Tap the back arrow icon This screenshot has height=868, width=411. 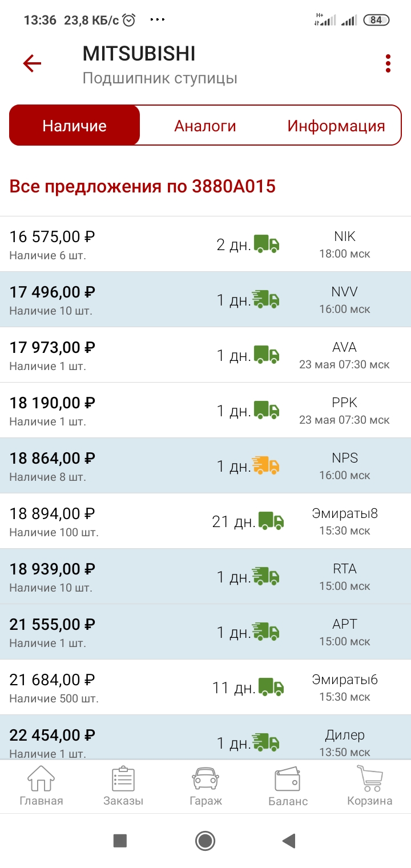[33, 63]
